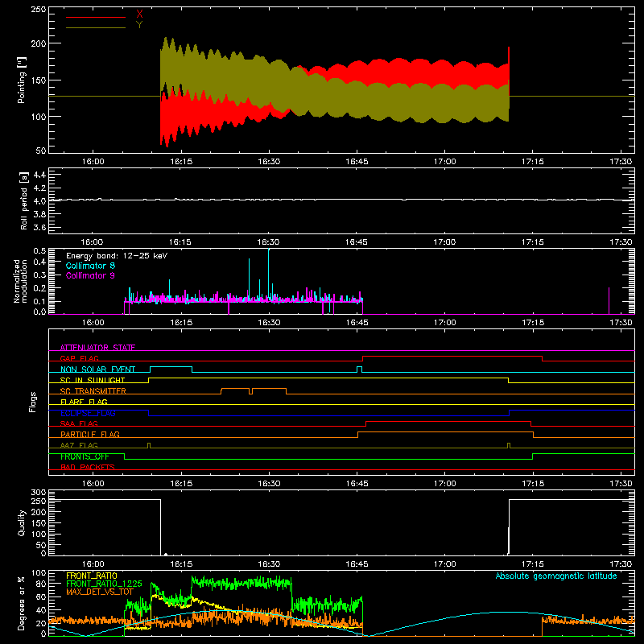Click the '200' tick on Pointing axis
The height and width of the screenshot is (644, 644).
pos(39,43)
